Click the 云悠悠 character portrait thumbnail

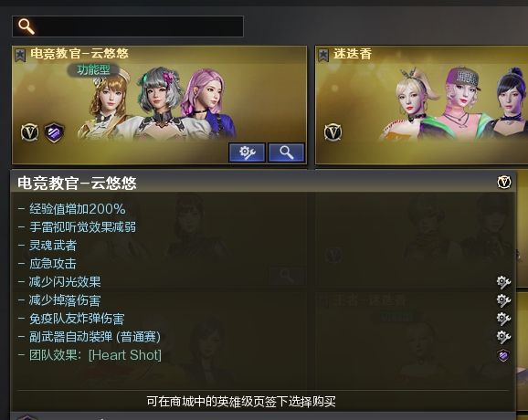coord(156,104)
